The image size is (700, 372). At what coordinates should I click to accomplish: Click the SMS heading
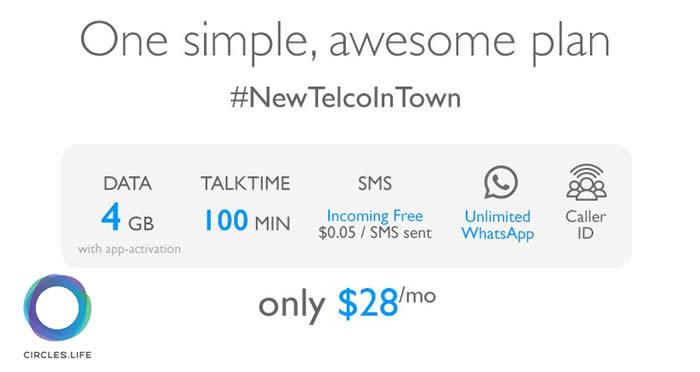click(x=375, y=184)
